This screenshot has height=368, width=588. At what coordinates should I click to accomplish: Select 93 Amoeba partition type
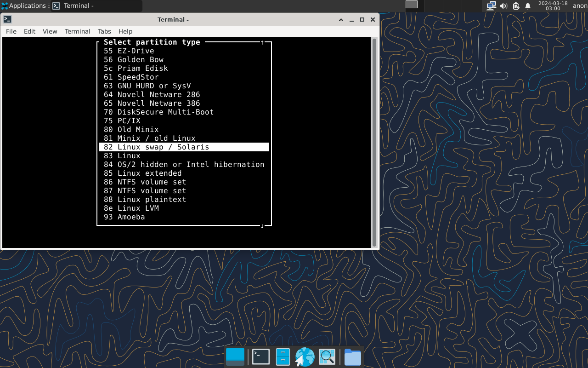(184, 217)
